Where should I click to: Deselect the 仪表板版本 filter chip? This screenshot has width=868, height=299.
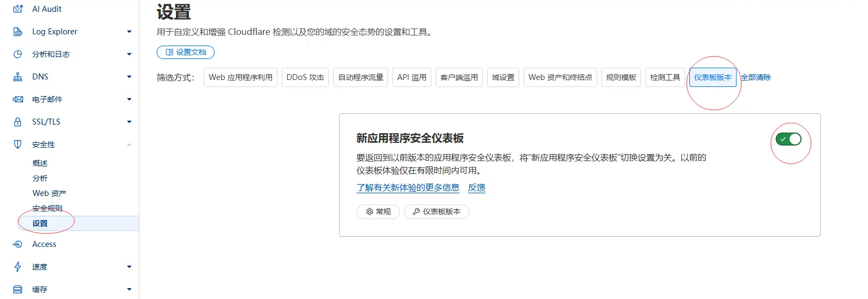[x=713, y=77]
